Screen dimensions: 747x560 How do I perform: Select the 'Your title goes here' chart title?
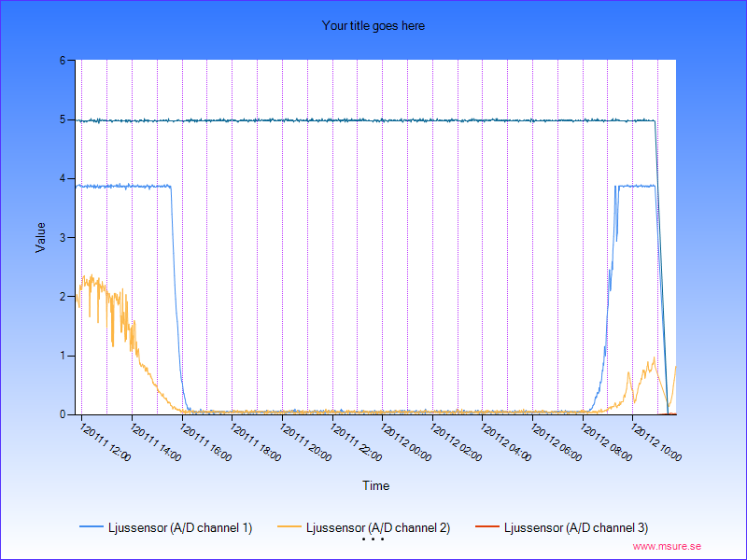[373, 26]
